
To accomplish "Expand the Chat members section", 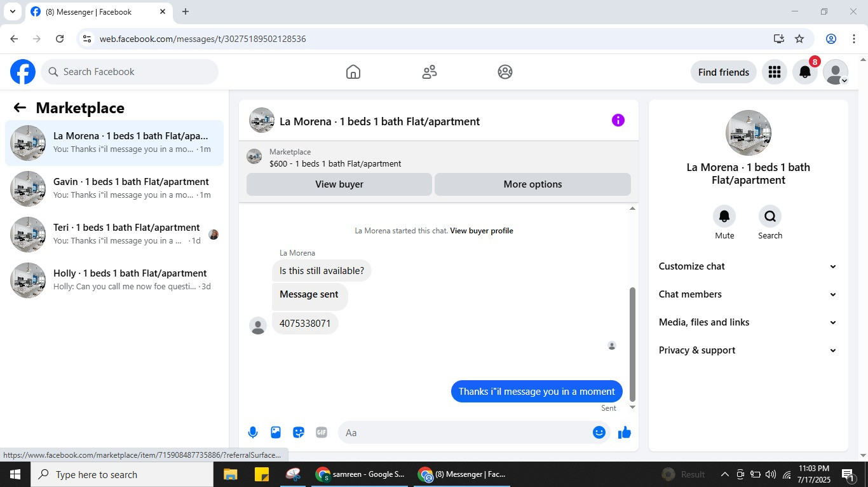I will (748, 294).
